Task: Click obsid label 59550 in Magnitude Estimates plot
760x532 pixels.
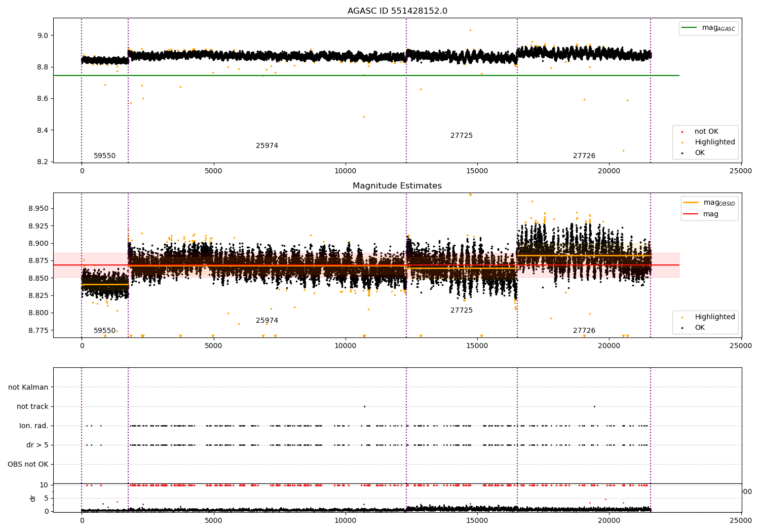Action: pyautogui.click(x=105, y=330)
